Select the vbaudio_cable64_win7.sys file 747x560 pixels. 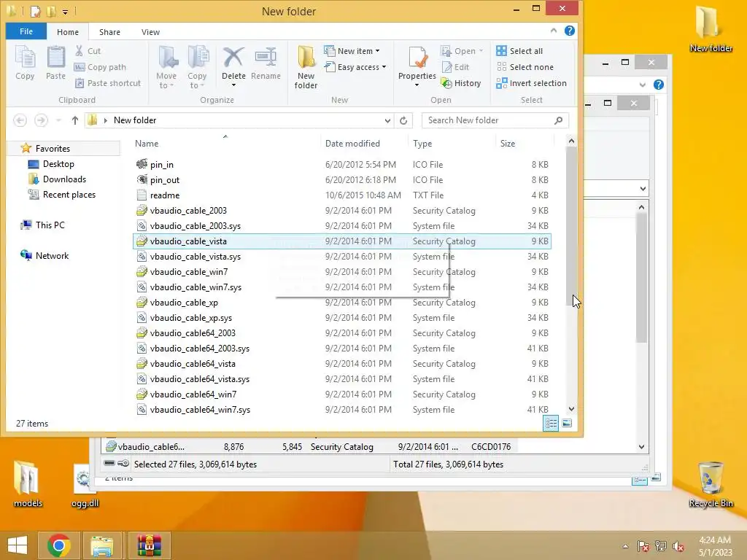341,410
